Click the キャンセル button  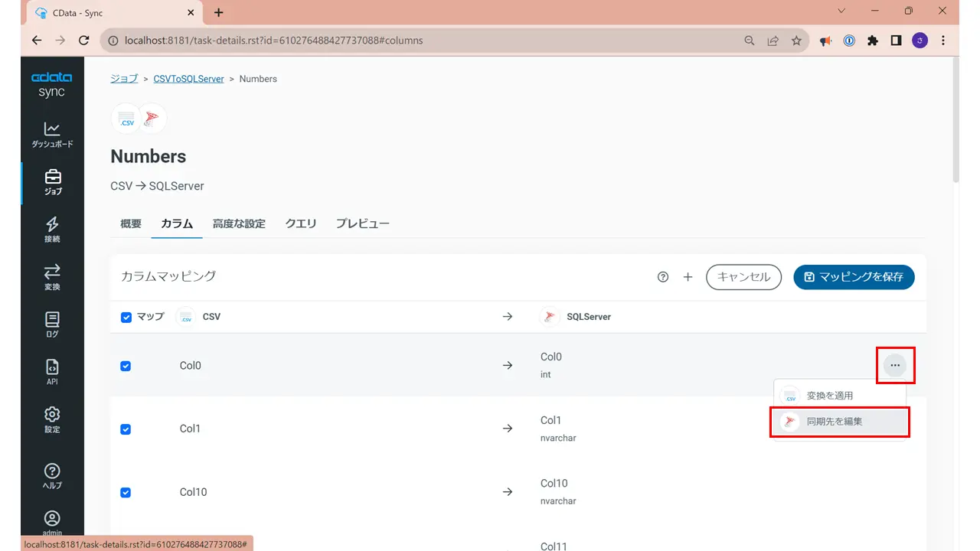(743, 277)
